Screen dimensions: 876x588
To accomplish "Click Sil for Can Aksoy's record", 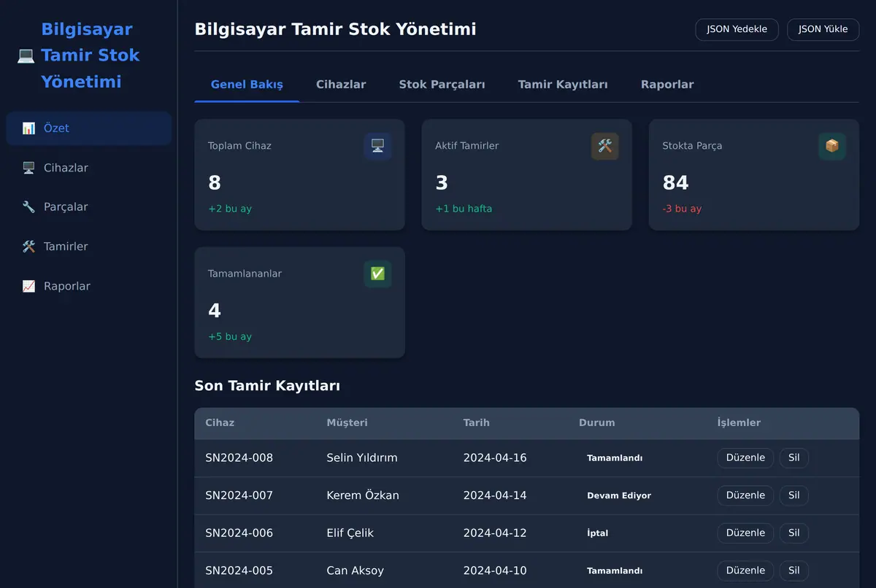I will (794, 570).
